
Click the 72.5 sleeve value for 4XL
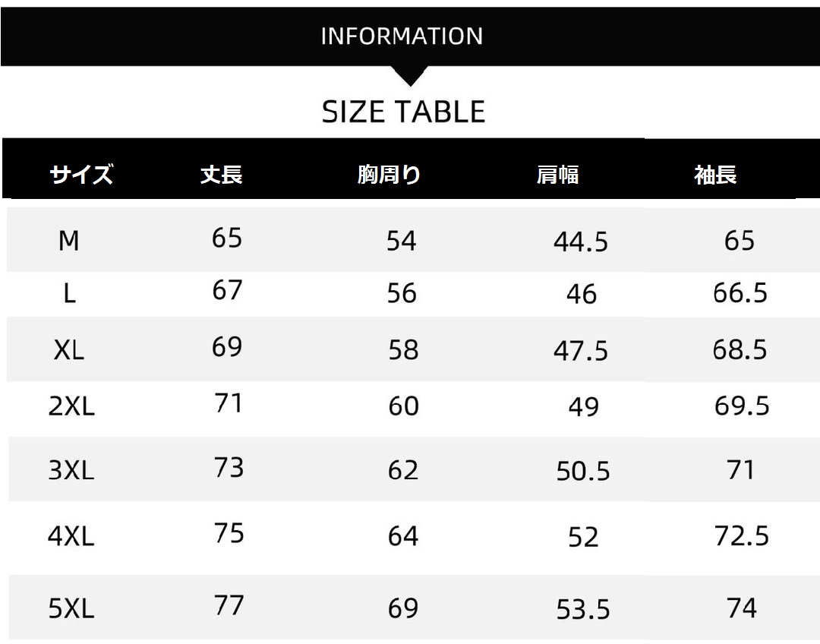(742, 535)
